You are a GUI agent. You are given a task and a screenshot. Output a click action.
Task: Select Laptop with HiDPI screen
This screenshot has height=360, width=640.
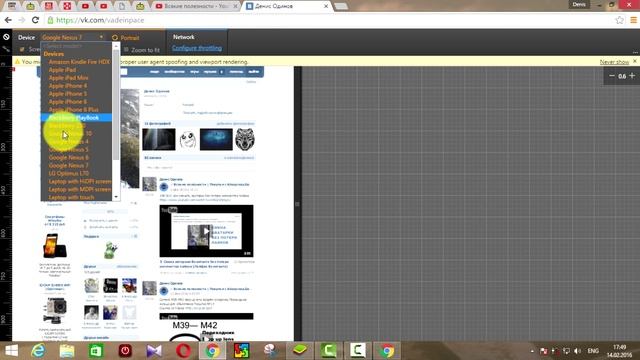tap(80, 182)
